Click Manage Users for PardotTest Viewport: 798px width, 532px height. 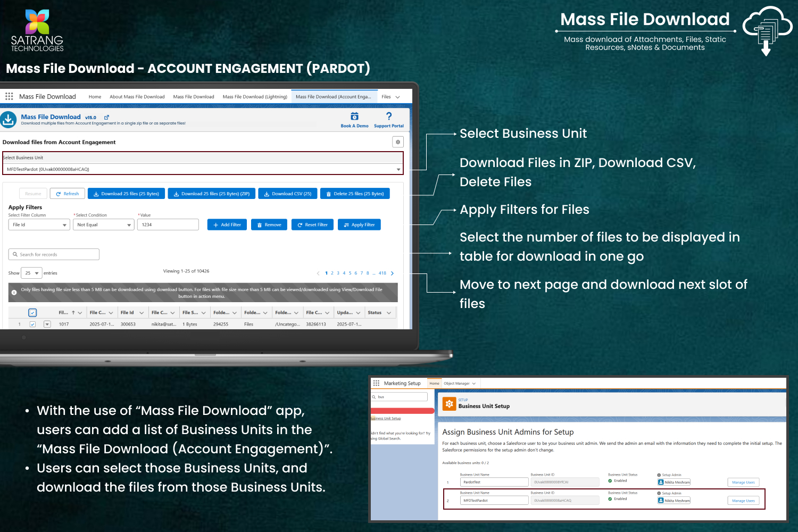point(743,483)
